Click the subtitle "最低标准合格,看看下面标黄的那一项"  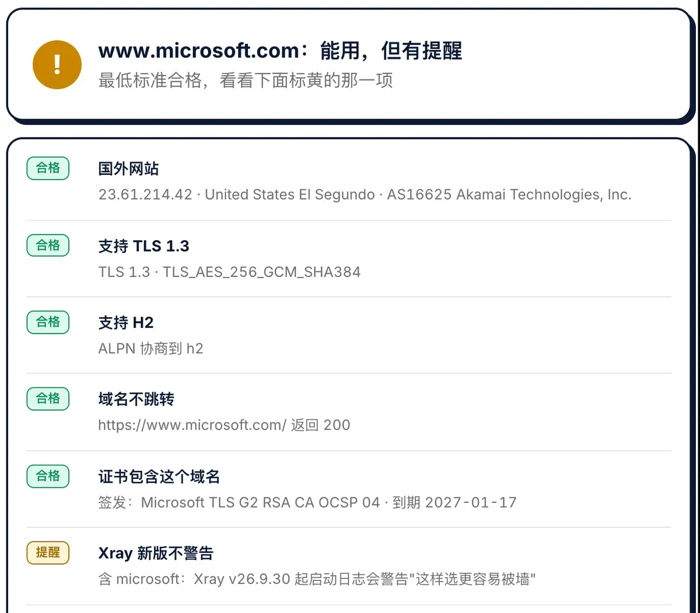[x=246, y=80]
